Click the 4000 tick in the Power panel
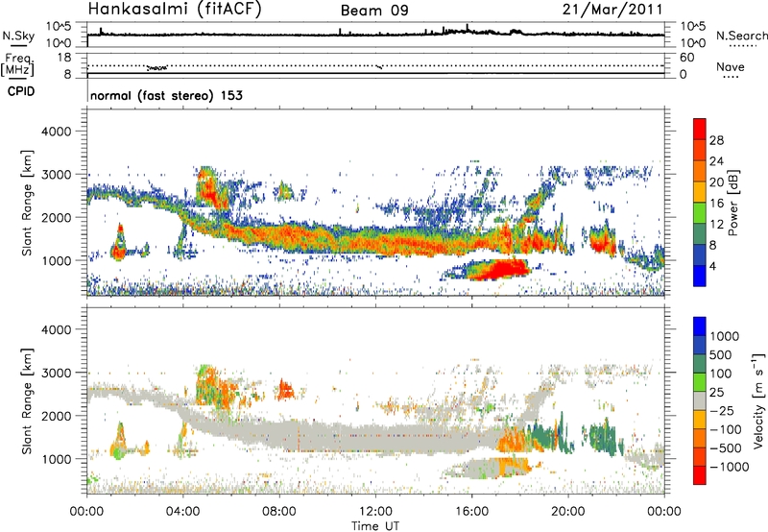Screen dimensions: 768x532 tap(56, 132)
